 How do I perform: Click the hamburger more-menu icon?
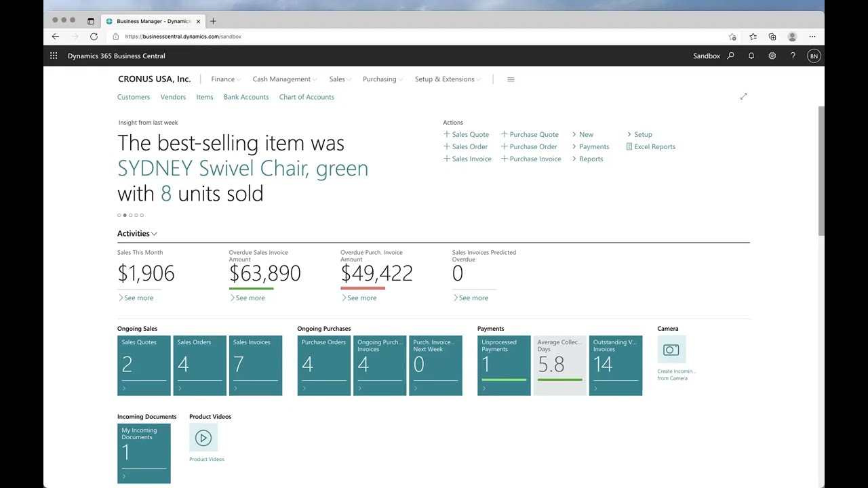pos(511,79)
